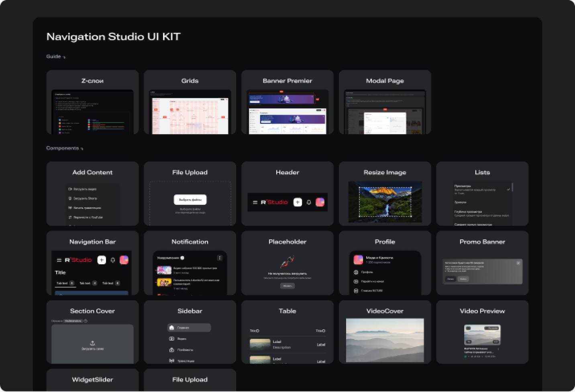Click the upload icon in Section Cover
The width and height of the screenshot is (575, 392).
tap(92, 343)
